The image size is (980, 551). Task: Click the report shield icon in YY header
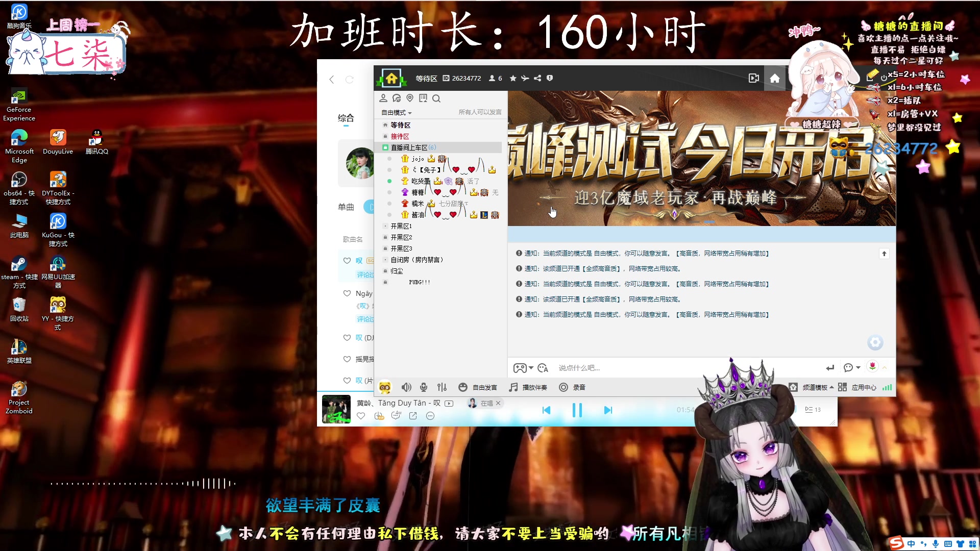click(x=550, y=78)
